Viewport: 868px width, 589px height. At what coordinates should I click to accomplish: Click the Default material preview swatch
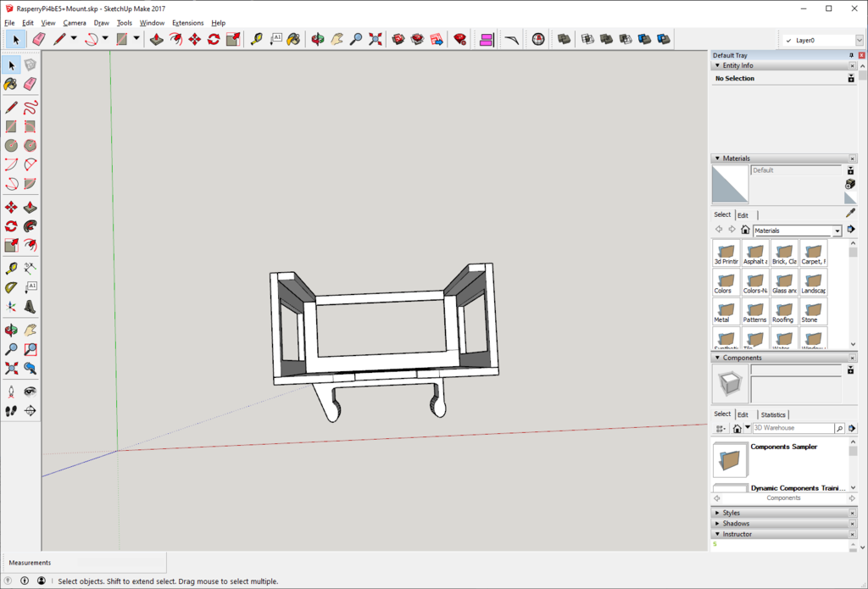pos(730,184)
